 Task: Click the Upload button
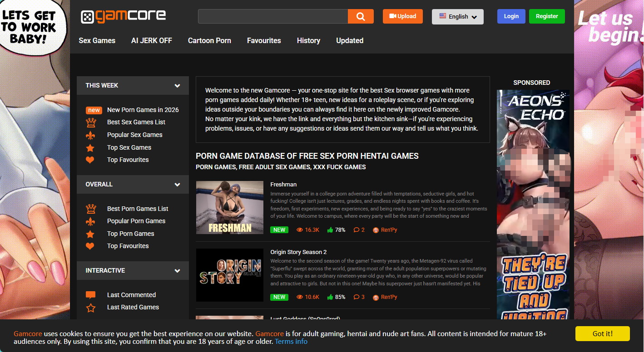(403, 16)
